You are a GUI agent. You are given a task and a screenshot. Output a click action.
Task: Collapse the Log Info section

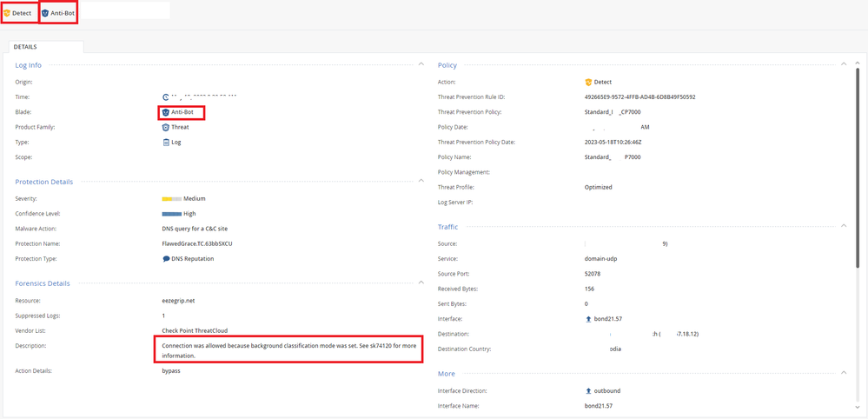pyautogui.click(x=421, y=64)
